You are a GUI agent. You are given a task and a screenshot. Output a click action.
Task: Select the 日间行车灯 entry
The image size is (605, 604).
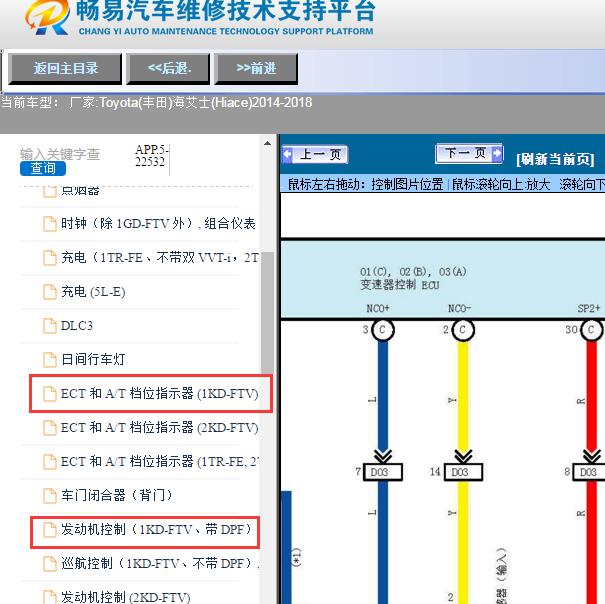tap(93, 359)
